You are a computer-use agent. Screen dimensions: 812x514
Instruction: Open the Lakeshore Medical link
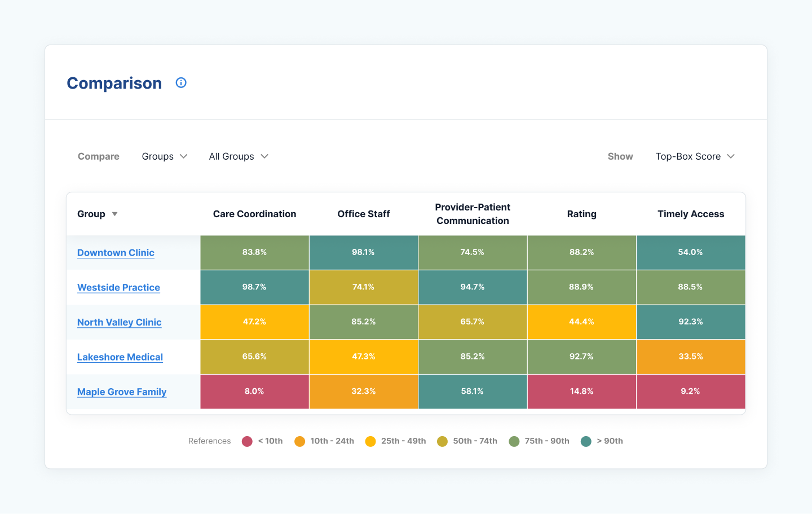click(x=120, y=357)
